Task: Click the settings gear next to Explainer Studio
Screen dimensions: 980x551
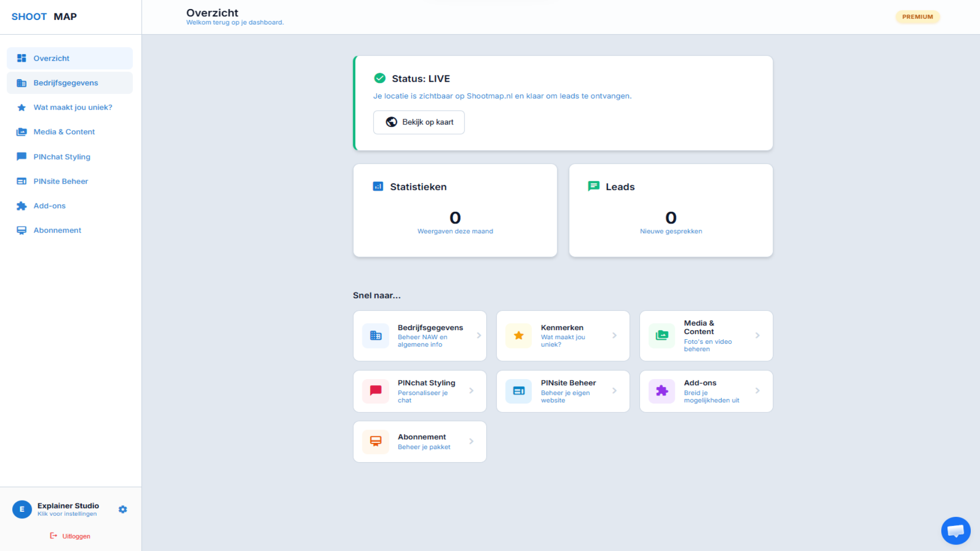Action: tap(122, 509)
